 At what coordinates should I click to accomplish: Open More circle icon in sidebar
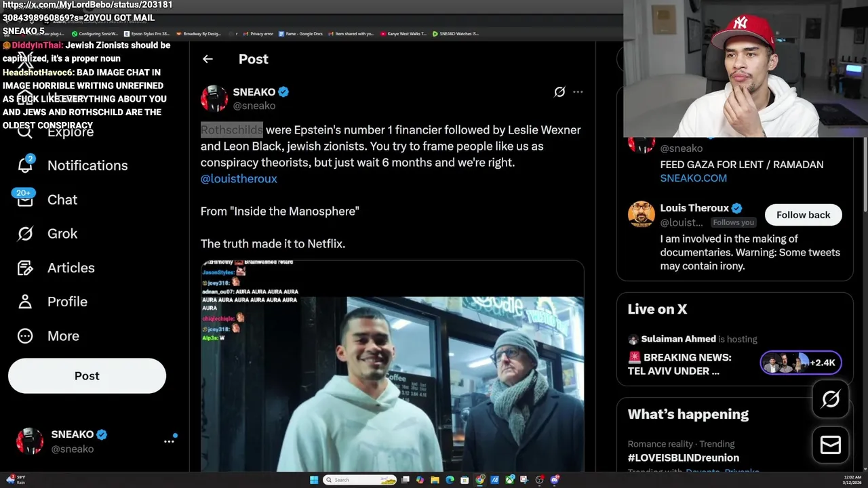point(25,335)
